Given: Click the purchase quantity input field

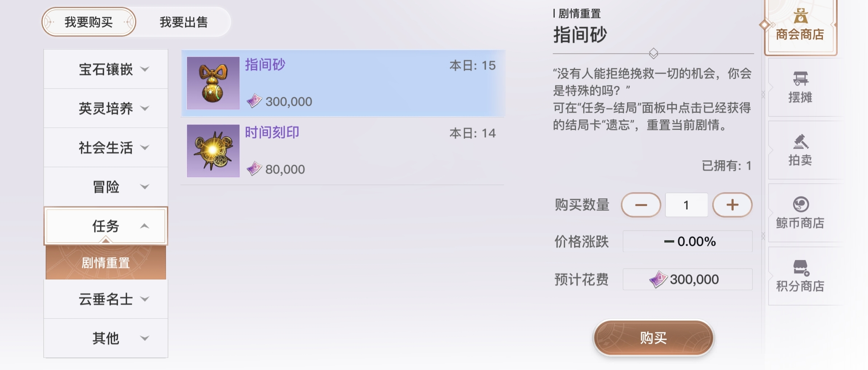Looking at the screenshot, I should [x=686, y=205].
